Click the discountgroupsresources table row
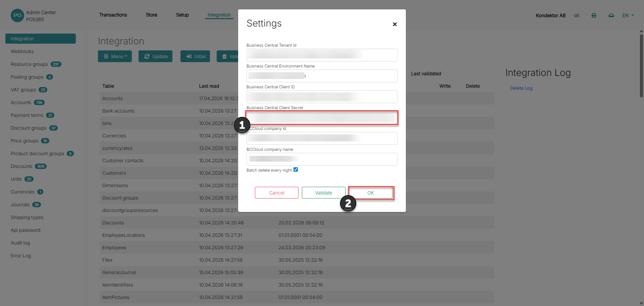Viewport: 644px width, 306px height. (297, 210)
